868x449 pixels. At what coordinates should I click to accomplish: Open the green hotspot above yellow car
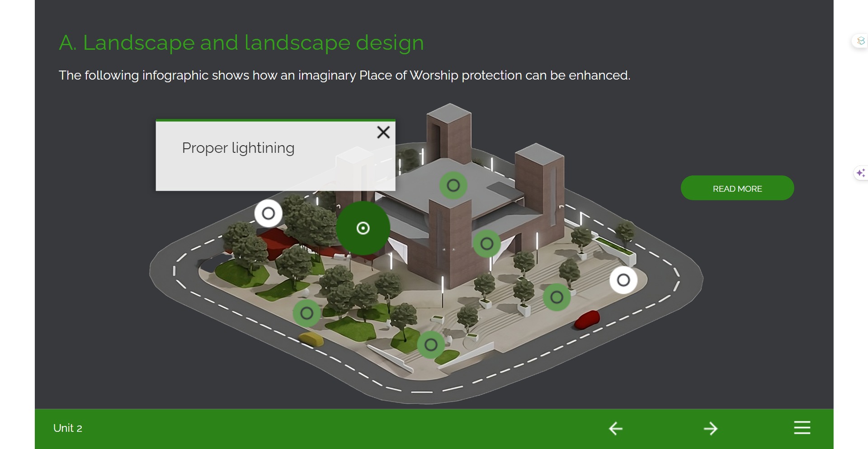(307, 313)
